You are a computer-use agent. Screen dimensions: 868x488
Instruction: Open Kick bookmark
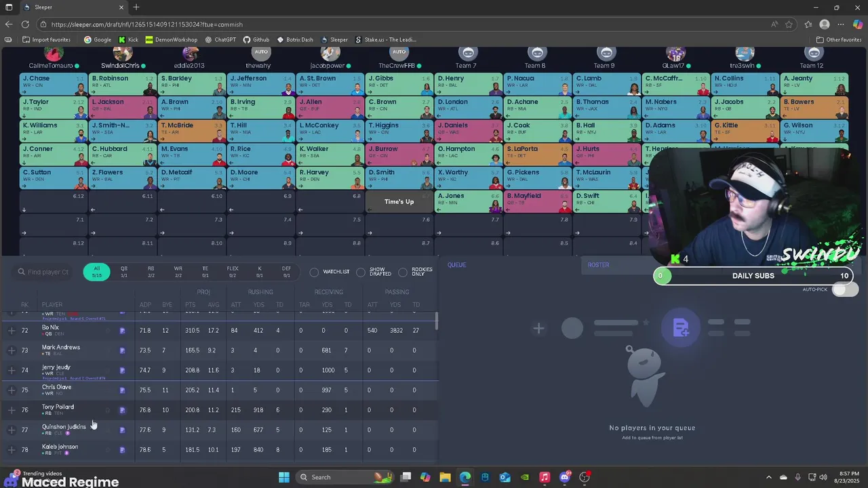click(128, 39)
